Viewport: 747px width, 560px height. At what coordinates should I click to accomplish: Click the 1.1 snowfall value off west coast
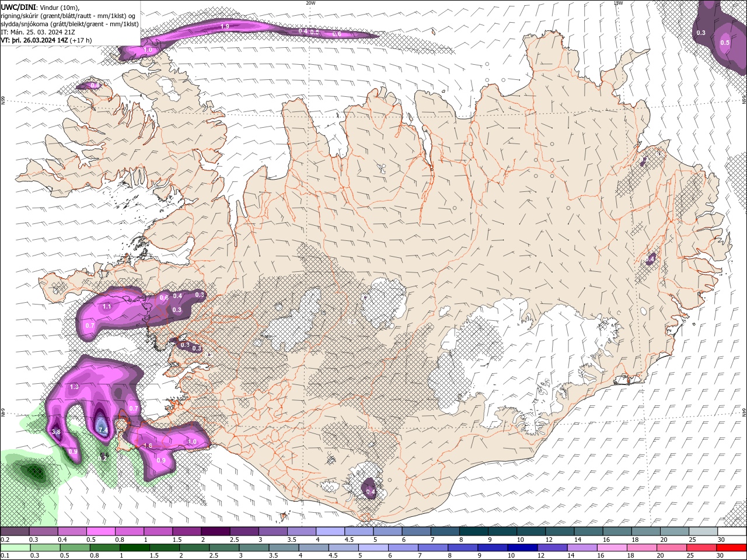click(x=107, y=306)
